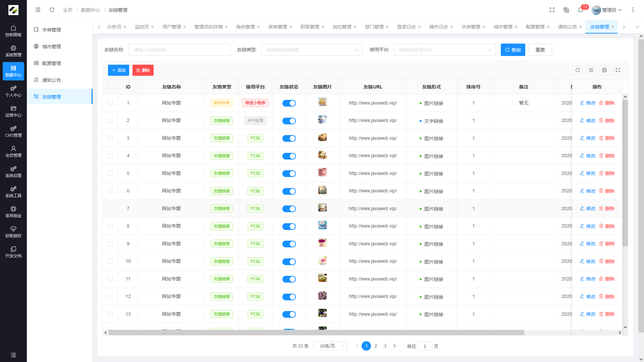
Task: Open the table density icon
Action: pos(591,70)
